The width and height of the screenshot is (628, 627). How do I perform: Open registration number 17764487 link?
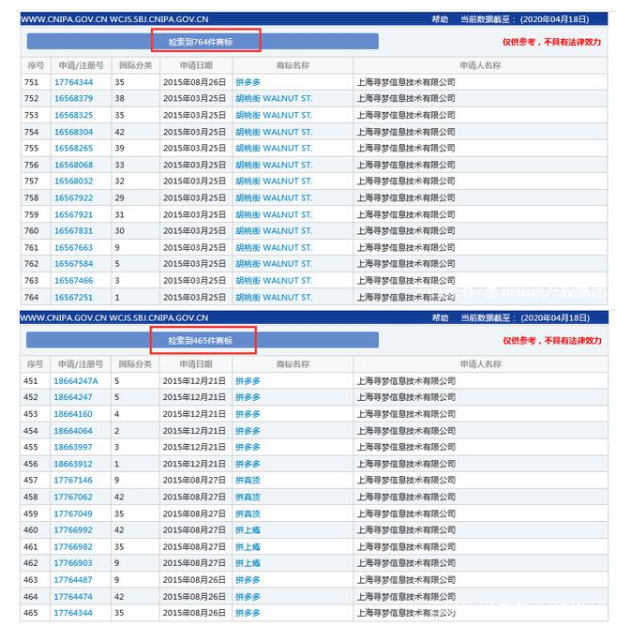73,580
